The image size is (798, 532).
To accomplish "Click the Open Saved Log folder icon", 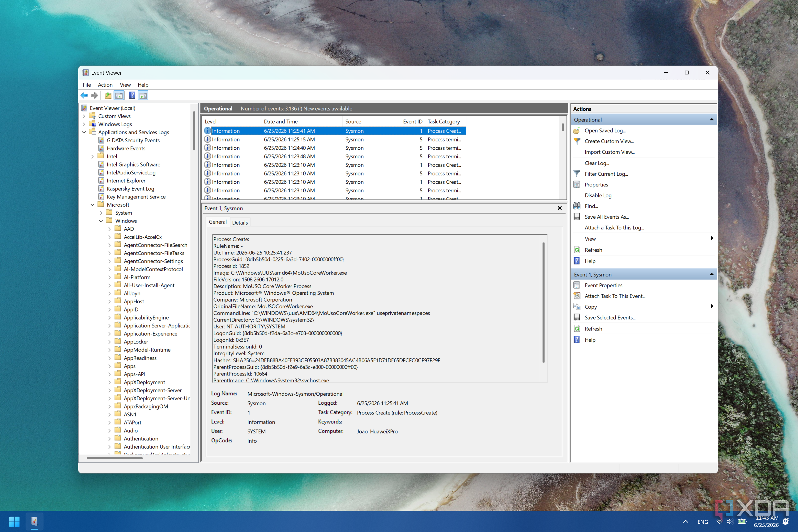I will pos(577,131).
